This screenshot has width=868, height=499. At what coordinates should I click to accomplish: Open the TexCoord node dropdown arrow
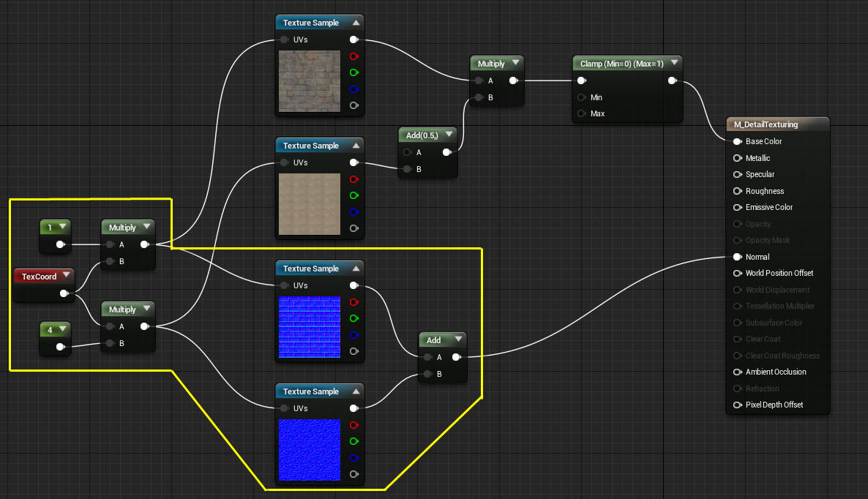pos(67,276)
